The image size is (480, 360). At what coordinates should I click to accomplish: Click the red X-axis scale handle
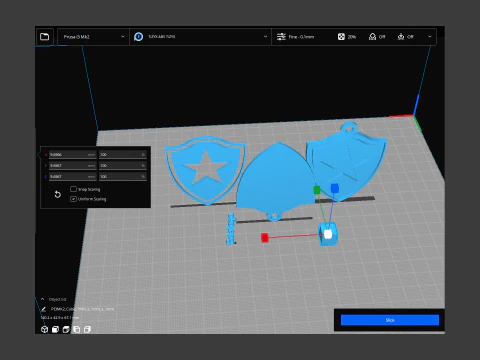coord(265,238)
